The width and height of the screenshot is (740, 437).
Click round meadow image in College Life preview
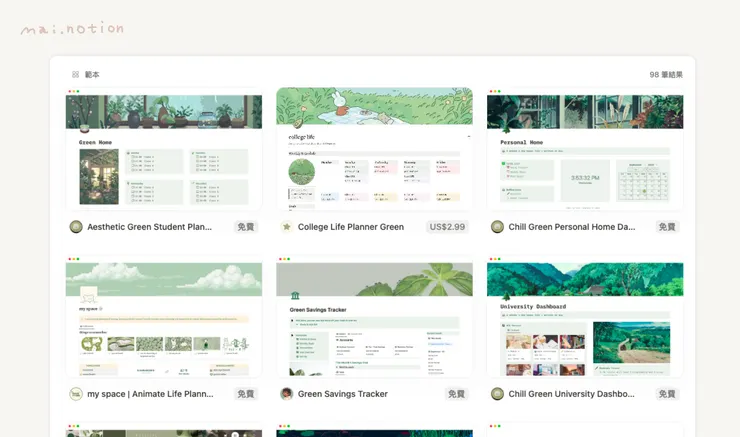(302, 171)
